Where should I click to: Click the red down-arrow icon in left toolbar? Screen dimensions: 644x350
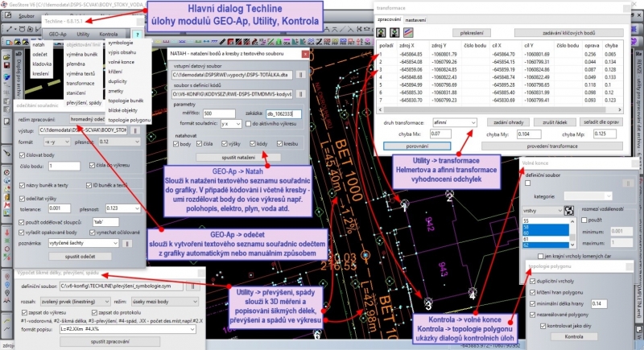7,233
